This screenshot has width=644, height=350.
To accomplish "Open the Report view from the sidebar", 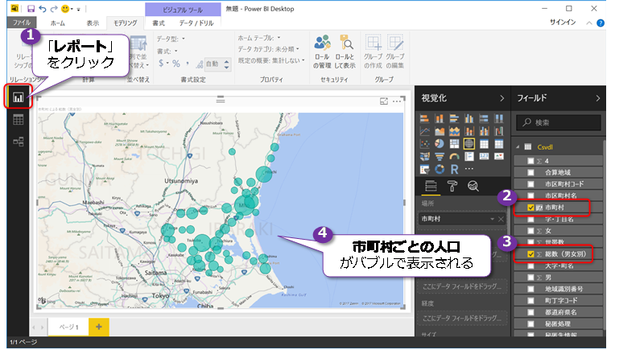I will [18, 97].
